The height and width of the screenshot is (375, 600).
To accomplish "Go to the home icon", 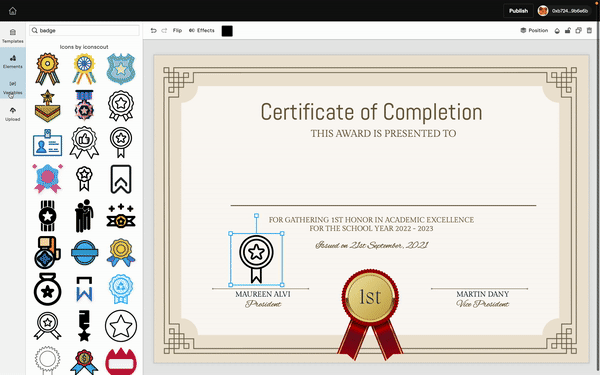I will click(13, 11).
